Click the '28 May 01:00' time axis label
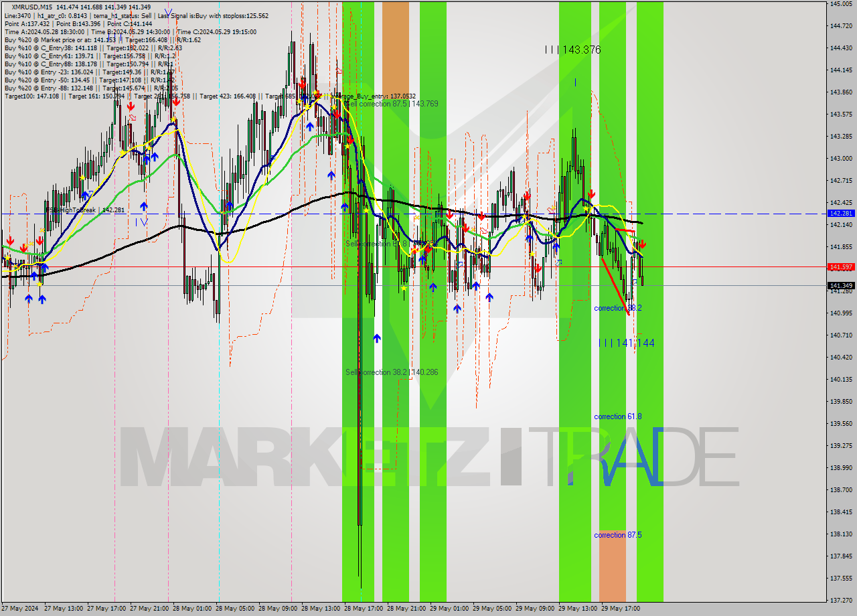857x616 pixels. pyautogui.click(x=192, y=609)
